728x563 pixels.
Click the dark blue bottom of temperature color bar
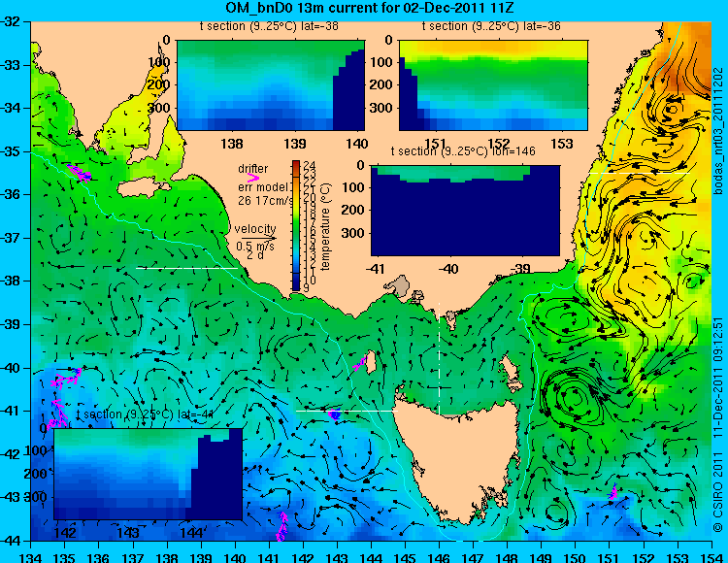point(296,285)
